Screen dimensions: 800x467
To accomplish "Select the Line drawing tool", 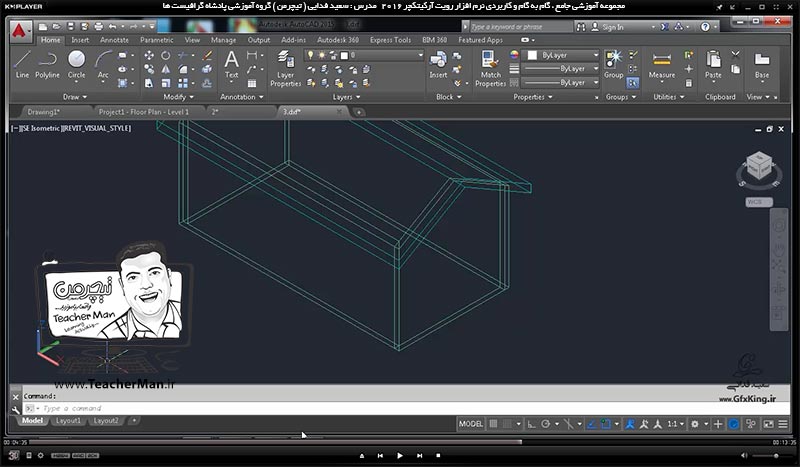I will point(22,65).
